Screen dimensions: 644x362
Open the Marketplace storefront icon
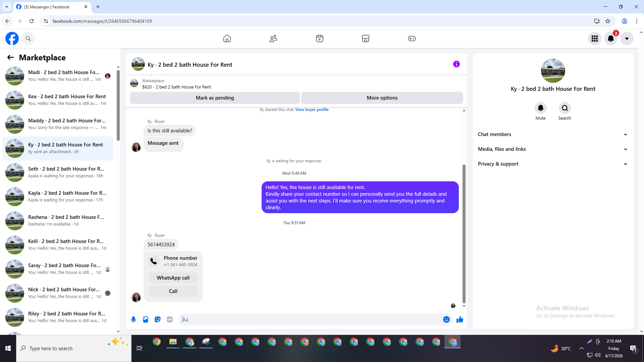tap(366, 39)
